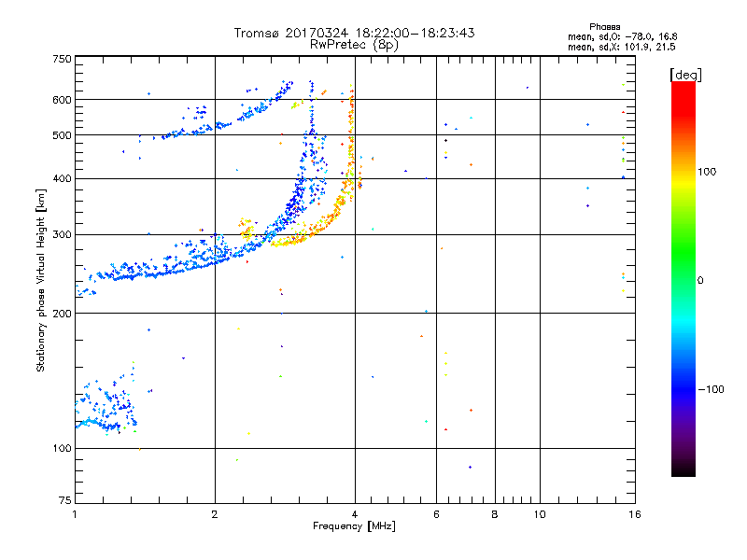
Task: Click the x-axis tick label '1'
Action: pyautogui.click(x=75, y=514)
